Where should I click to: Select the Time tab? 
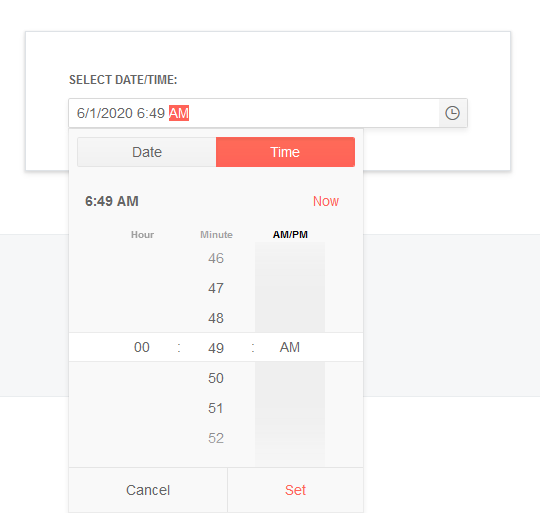click(x=285, y=152)
